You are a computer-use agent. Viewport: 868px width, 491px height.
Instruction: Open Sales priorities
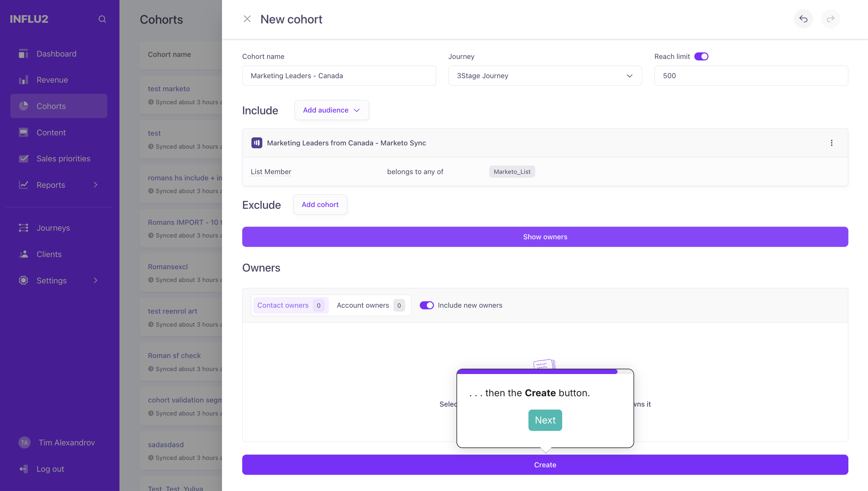[x=63, y=158]
